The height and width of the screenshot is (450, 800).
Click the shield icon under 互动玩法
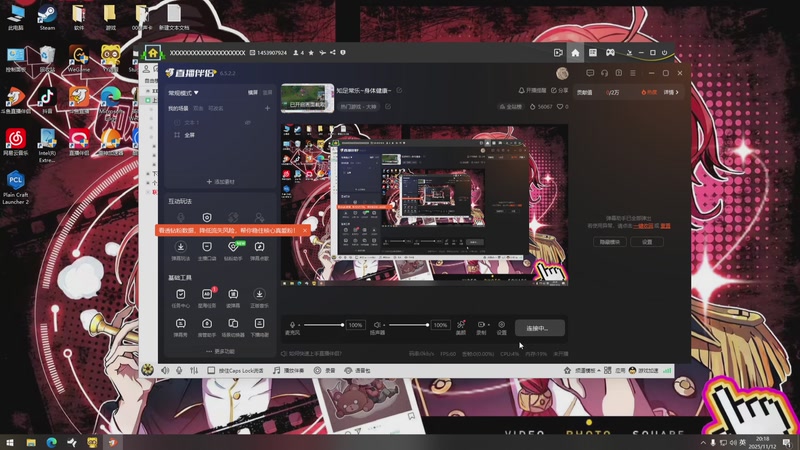[207, 218]
